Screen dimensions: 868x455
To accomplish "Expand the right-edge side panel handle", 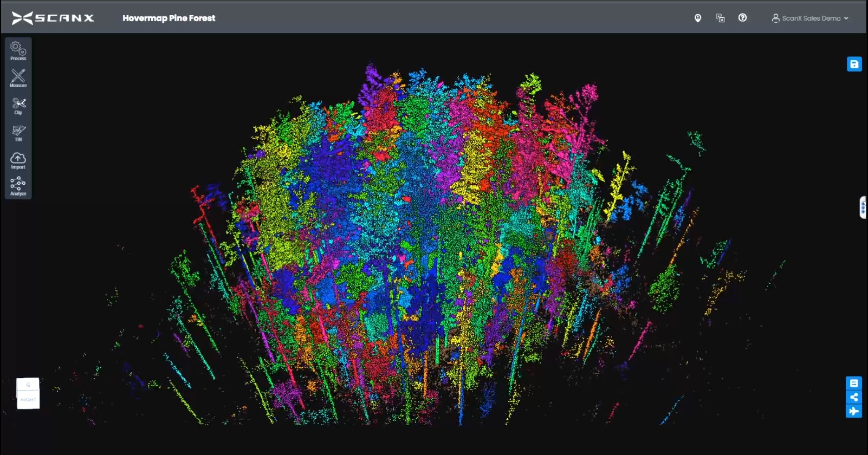I will click(x=863, y=207).
